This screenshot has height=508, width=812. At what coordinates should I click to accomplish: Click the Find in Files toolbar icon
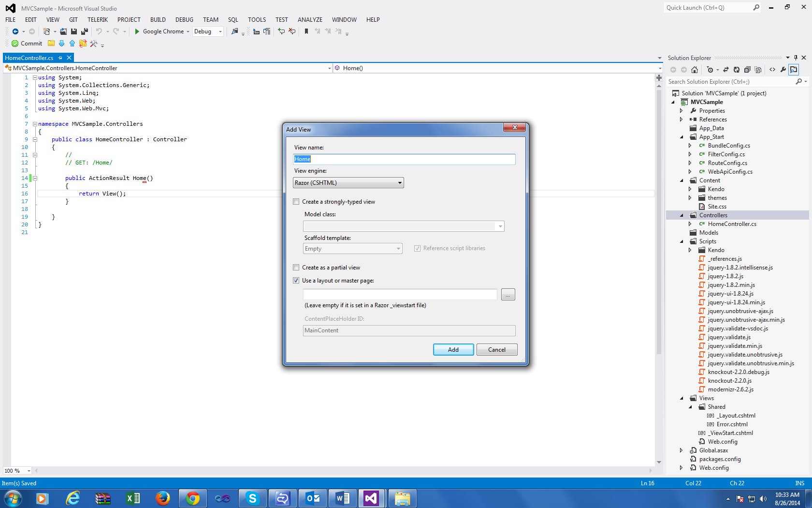235,31
